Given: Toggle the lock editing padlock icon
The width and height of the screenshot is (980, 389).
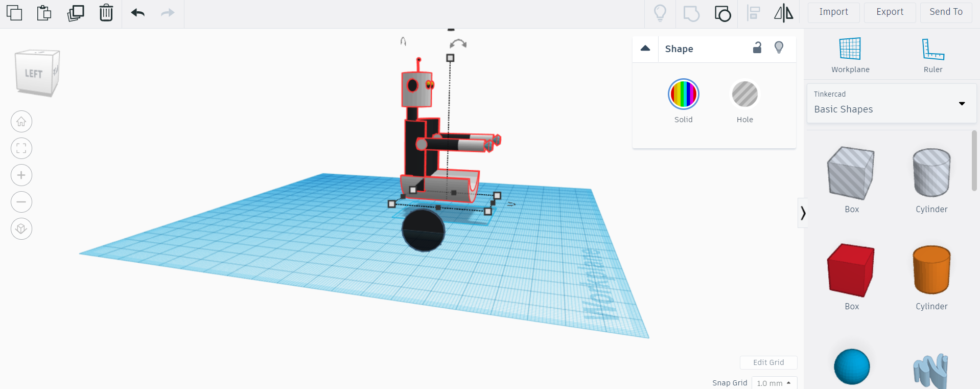Looking at the screenshot, I should [x=757, y=48].
